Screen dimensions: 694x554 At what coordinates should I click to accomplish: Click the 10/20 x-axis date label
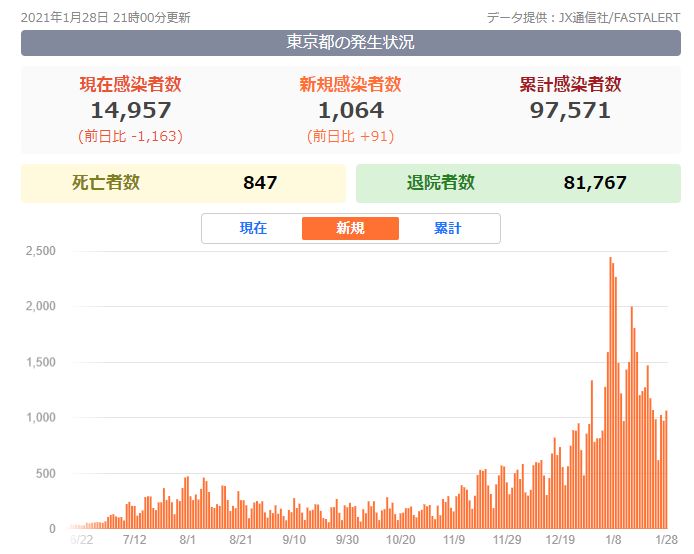click(x=401, y=540)
